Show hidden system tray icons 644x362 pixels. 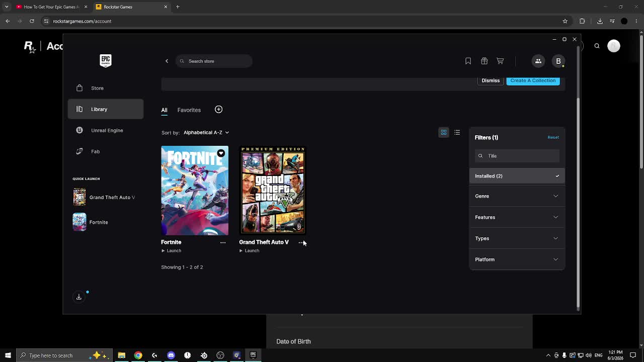pyautogui.click(x=548, y=355)
